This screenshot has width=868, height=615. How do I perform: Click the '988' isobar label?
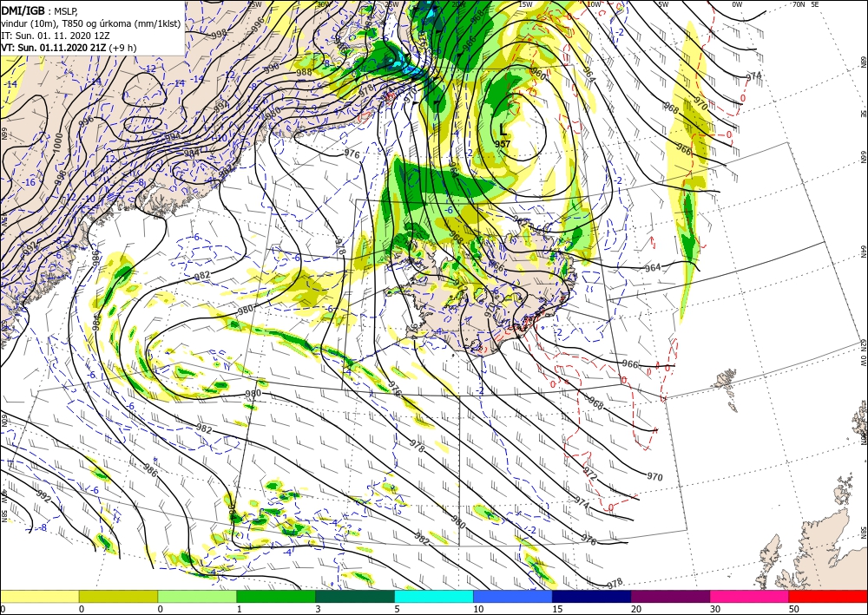(304, 72)
